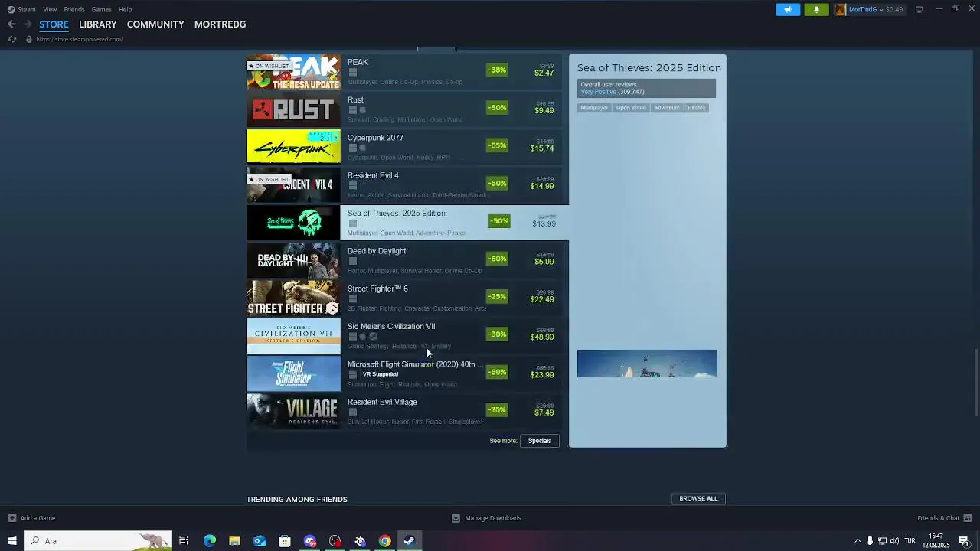Click the Windows taskbar search box

pos(98,541)
